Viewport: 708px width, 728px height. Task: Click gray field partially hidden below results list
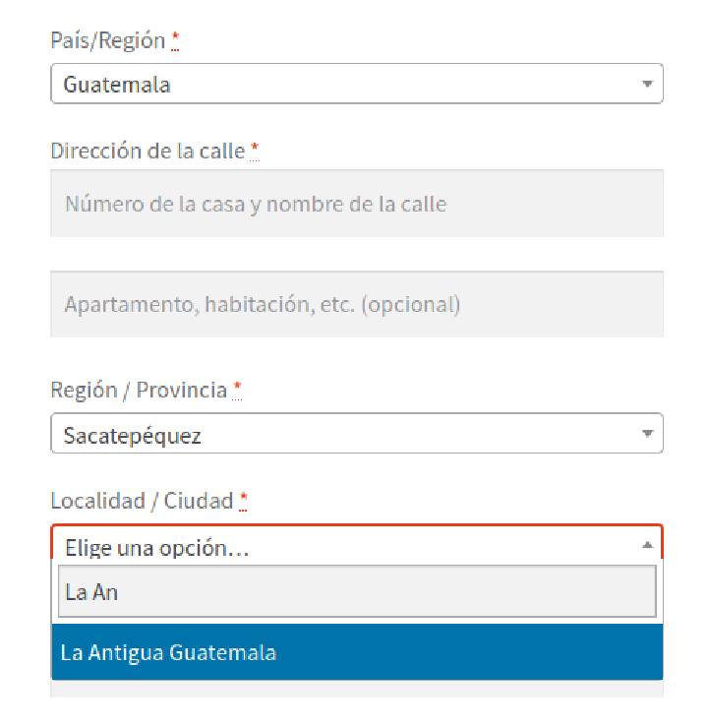click(x=357, y=690)
